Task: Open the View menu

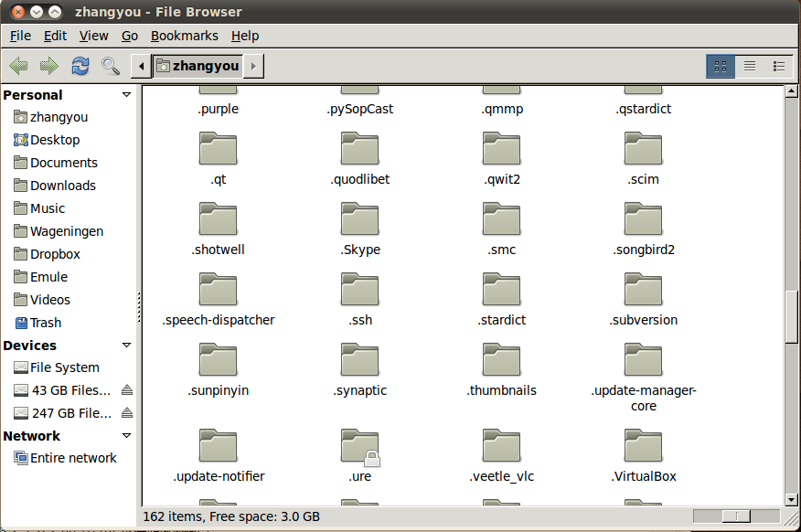Action: point(93,36)
